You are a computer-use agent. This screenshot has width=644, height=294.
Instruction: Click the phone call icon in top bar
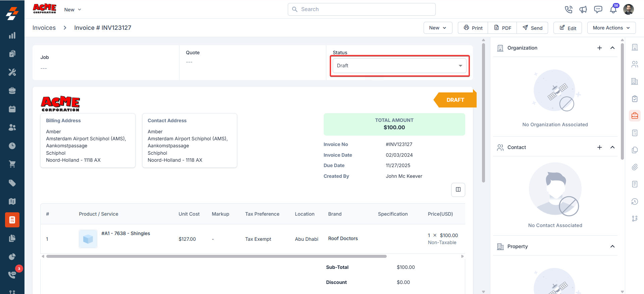pos(569,9)
